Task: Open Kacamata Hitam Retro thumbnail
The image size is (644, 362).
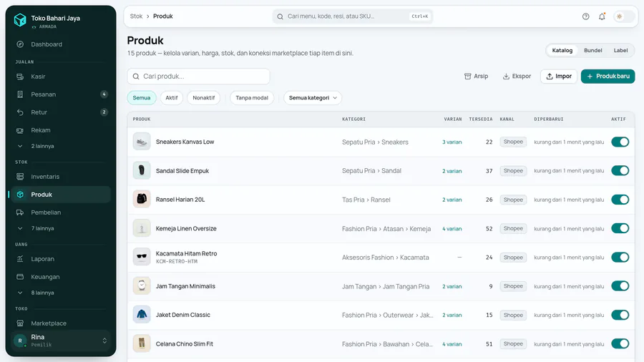Action: click(x=142, y=258)
